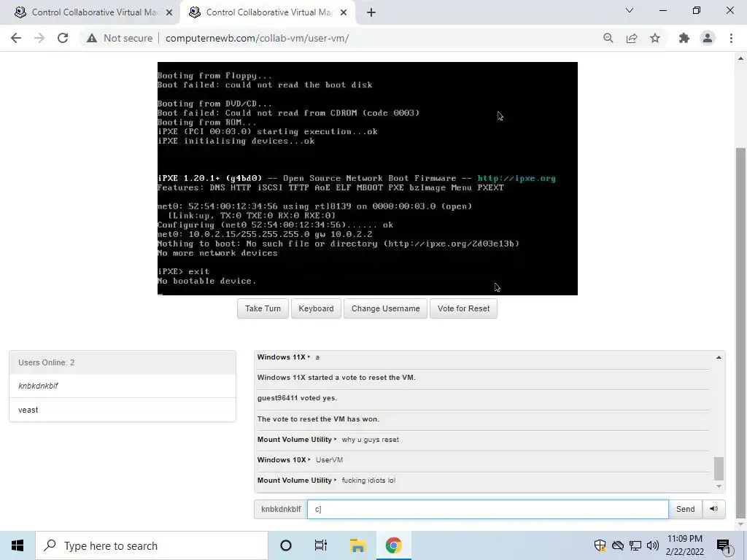Open the notification center icon
747x560 pixels.
click(724, 547)
